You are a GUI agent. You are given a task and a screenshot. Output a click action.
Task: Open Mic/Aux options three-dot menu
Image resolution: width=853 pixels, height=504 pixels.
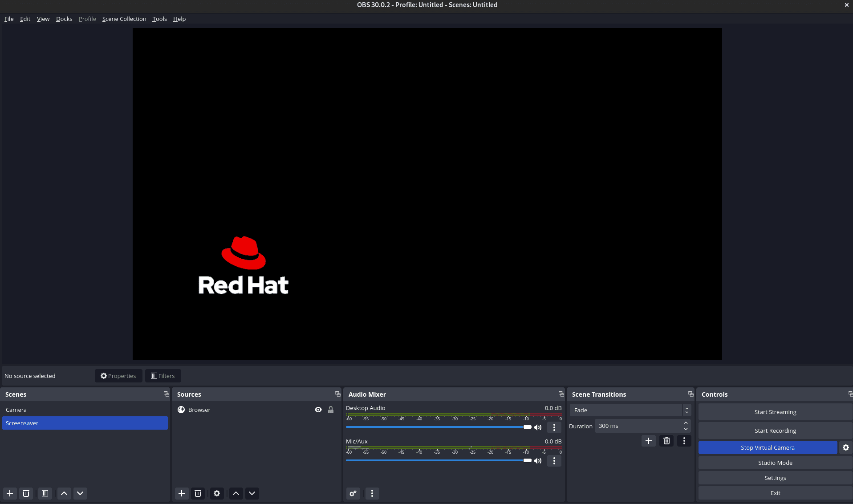click(x=554, y=461)
